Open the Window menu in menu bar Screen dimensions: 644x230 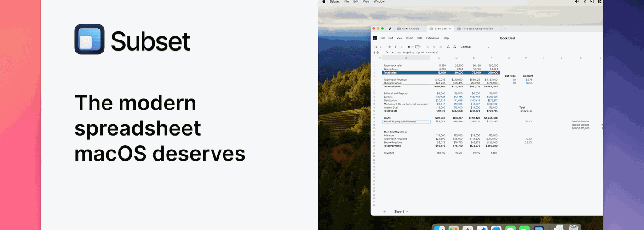(x=379, y=2)
